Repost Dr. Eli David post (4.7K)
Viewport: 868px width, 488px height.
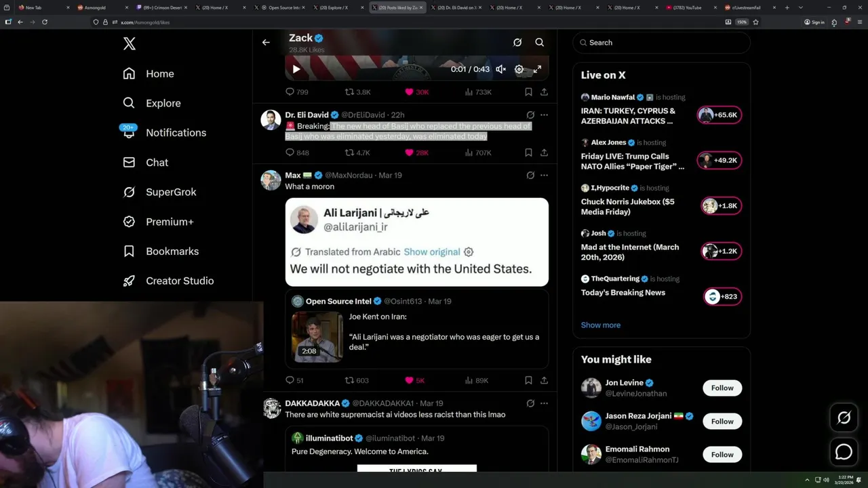click(358, 153)
